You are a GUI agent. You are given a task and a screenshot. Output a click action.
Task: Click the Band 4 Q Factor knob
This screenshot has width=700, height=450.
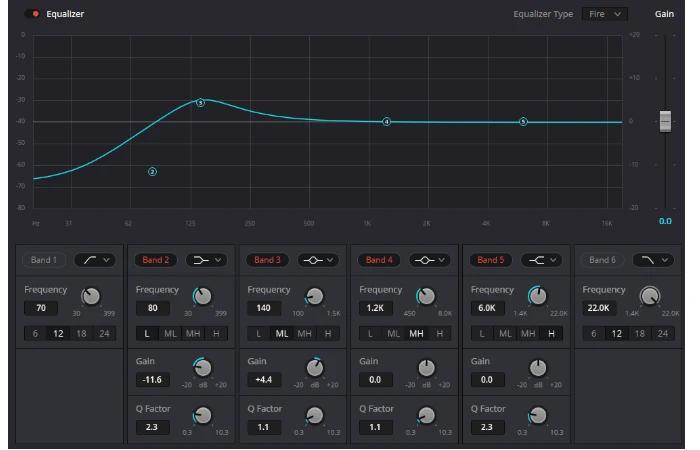click(426, 416)
